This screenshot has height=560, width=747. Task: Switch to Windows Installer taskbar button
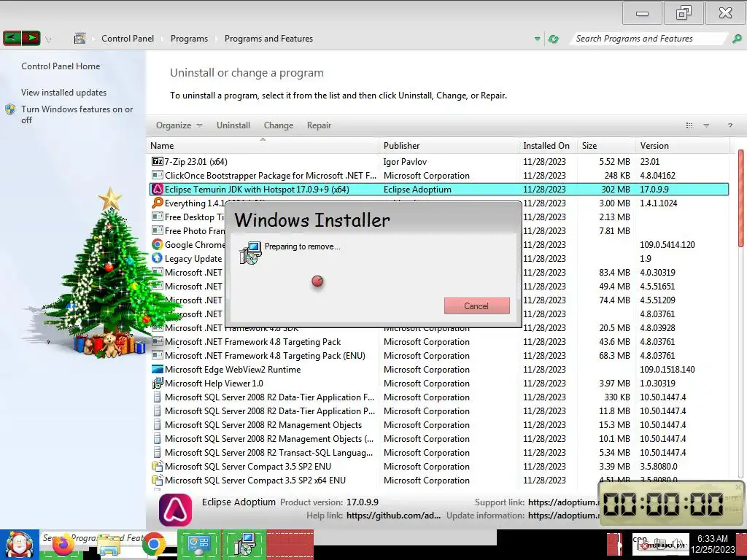pos(244,544)
